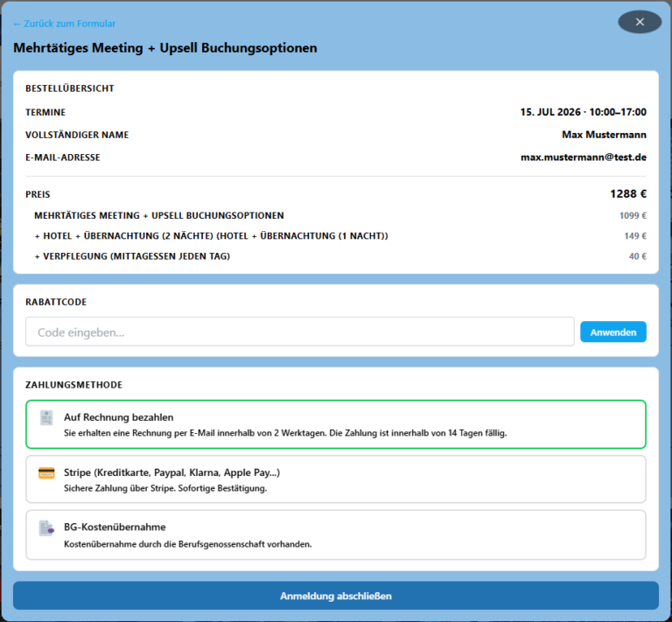Click the RABATTCODE heading
The image size is (672, 622).
[56, 302]
